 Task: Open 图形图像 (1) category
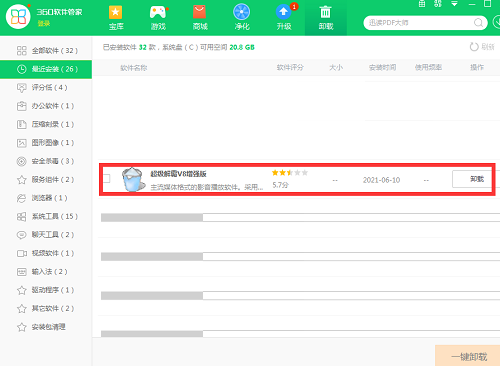pyautogui.click(x=46, y=143)
